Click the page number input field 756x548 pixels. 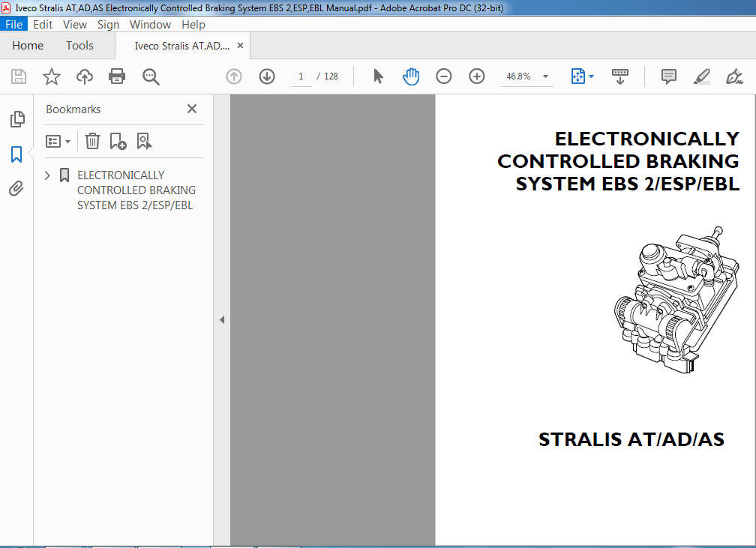point(301,76)
